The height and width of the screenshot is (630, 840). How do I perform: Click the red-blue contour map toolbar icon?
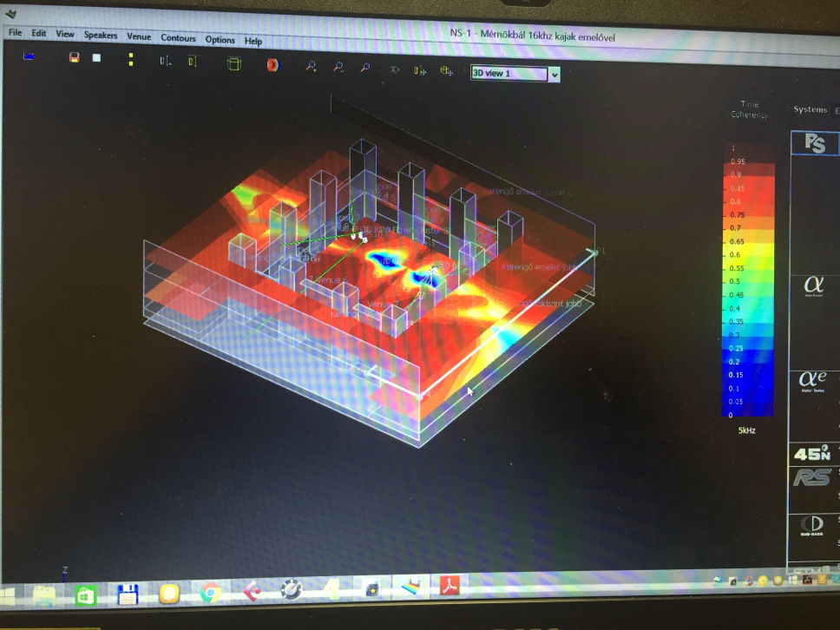click(x=272, y=64)
